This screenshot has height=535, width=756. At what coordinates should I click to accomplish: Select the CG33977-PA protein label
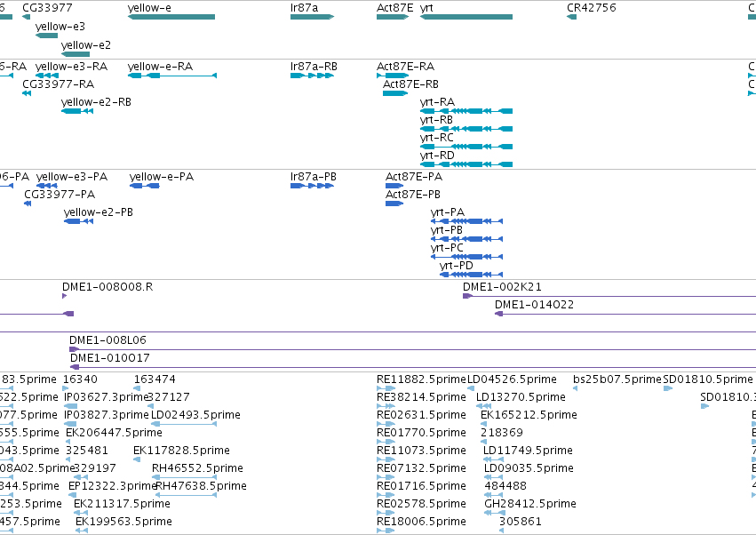coord(60,195)
